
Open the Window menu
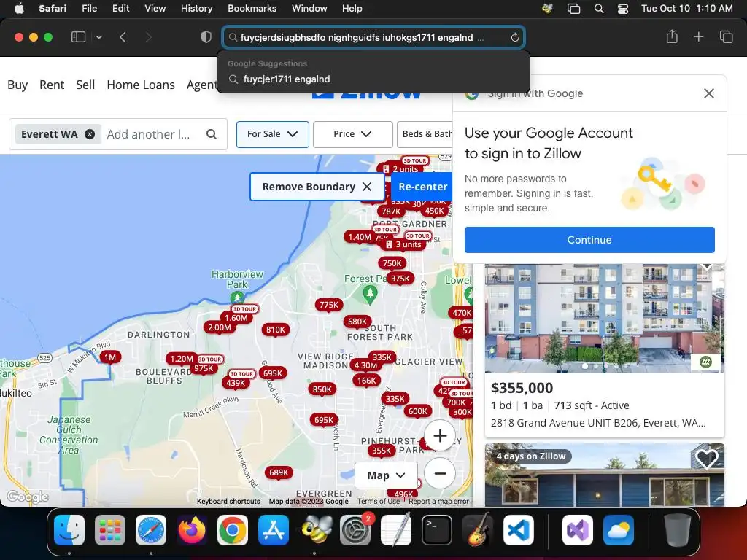click(x=309, y=9)
